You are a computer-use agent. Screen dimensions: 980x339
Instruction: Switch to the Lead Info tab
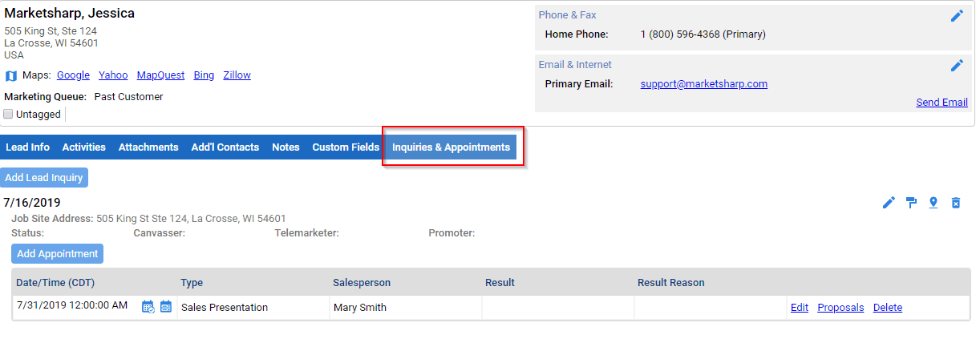coord(28,147)
